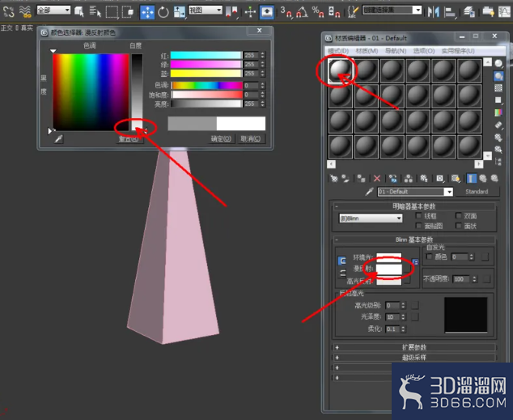Open the (B)Blinn shader dropdown
Viewport: 513px width, 420px height.
click(371, 218)
